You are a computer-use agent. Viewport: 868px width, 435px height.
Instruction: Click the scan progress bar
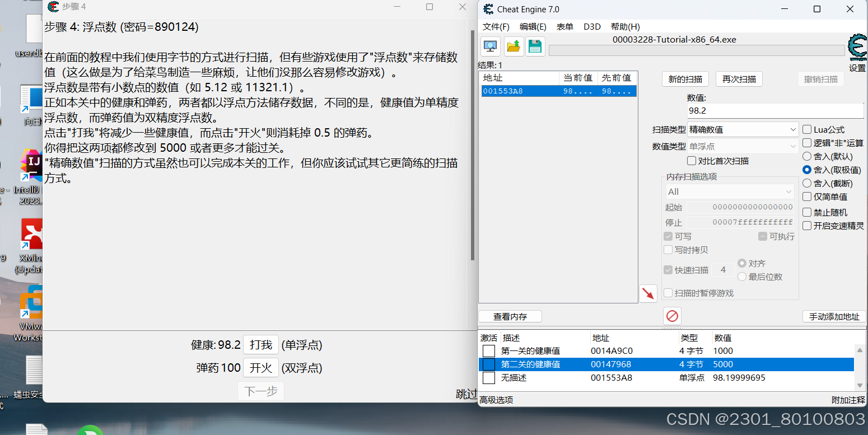[x=697, y=50]
